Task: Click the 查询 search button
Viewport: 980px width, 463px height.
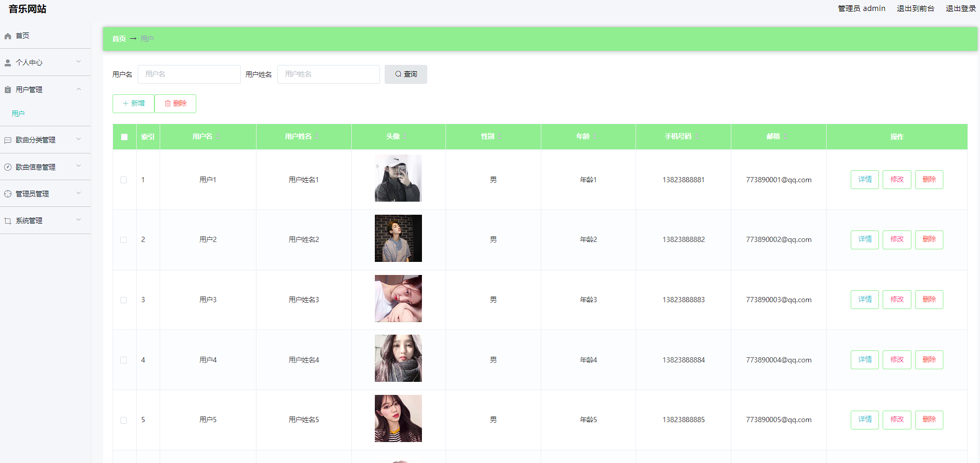Action: [406, 74]
